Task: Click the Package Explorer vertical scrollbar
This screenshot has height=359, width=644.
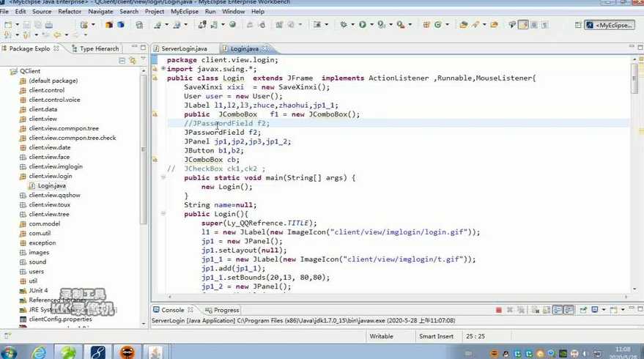Action: (144, 148)
